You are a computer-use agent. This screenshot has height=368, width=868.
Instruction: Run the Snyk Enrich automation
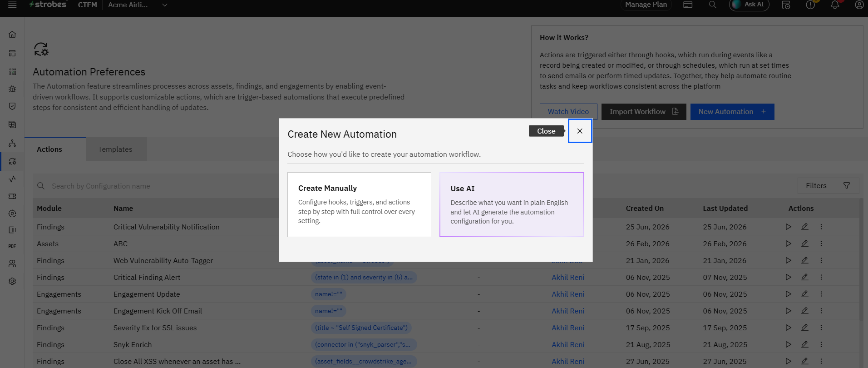pos(789,344)
